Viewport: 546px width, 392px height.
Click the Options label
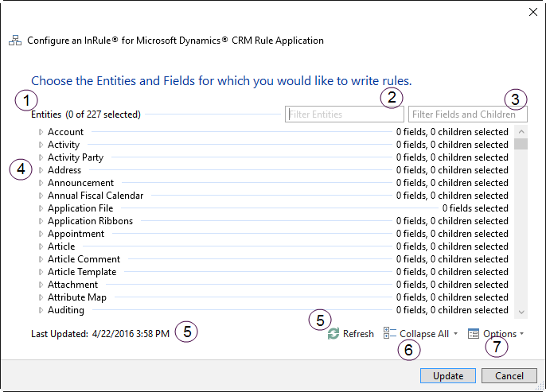pyautogui.click(x=500, y=334)
